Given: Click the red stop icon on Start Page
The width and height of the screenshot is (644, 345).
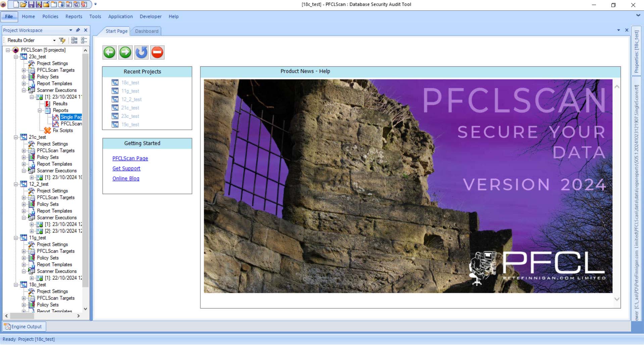Looking at the screenshot, I should [157, 52].
